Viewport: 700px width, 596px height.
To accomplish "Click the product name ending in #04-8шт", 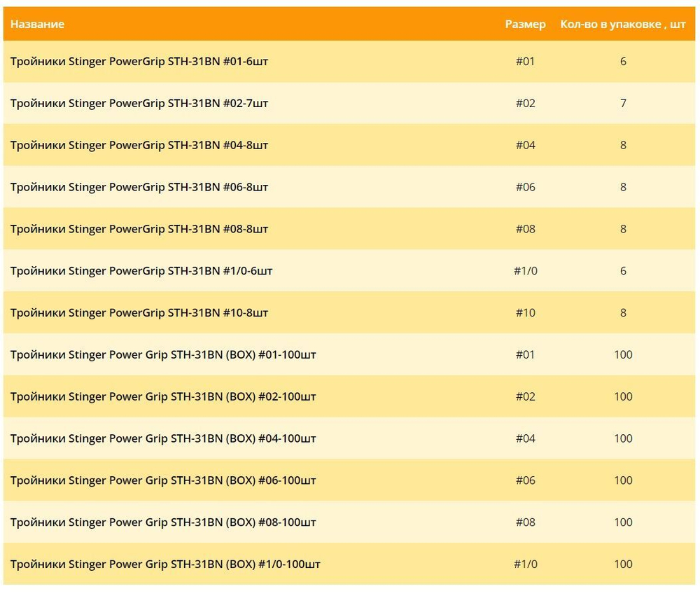I will (x=139, y=145).
